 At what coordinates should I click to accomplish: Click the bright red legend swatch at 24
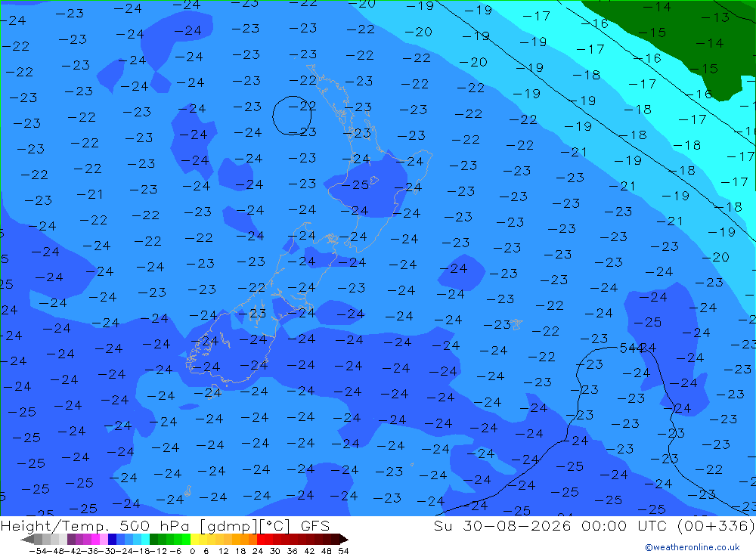click(261, 540)
